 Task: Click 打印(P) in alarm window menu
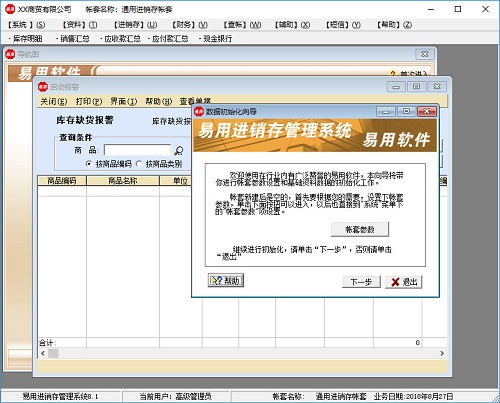click(x=89, y=101)
